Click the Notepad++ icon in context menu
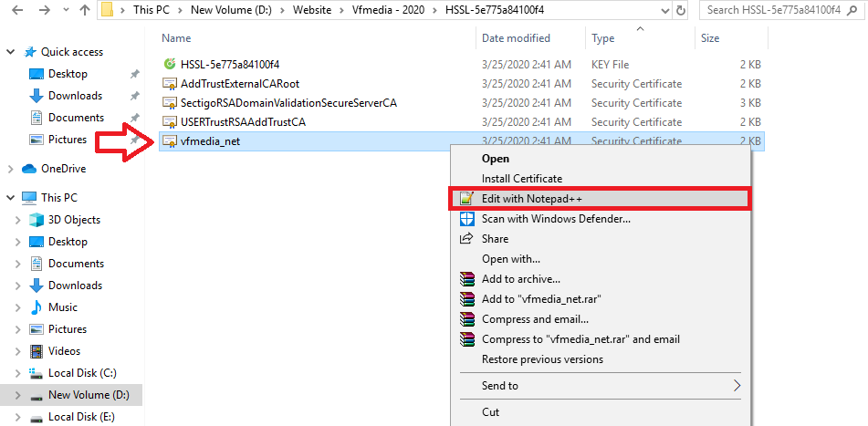 pos(467,199)
